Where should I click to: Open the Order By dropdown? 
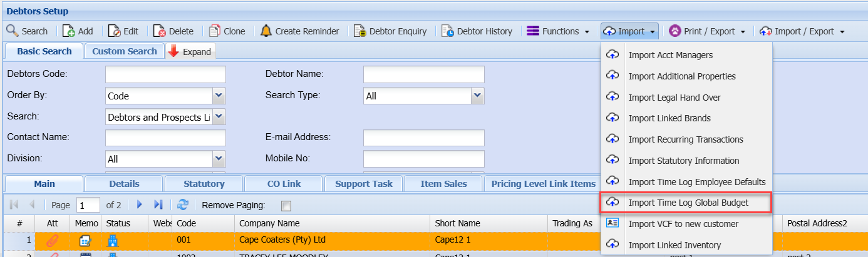pos(219,96)
